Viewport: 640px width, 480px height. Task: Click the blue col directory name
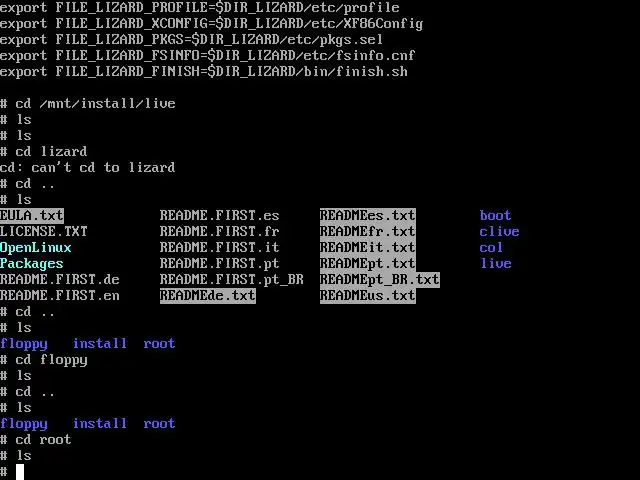[491, 247]
